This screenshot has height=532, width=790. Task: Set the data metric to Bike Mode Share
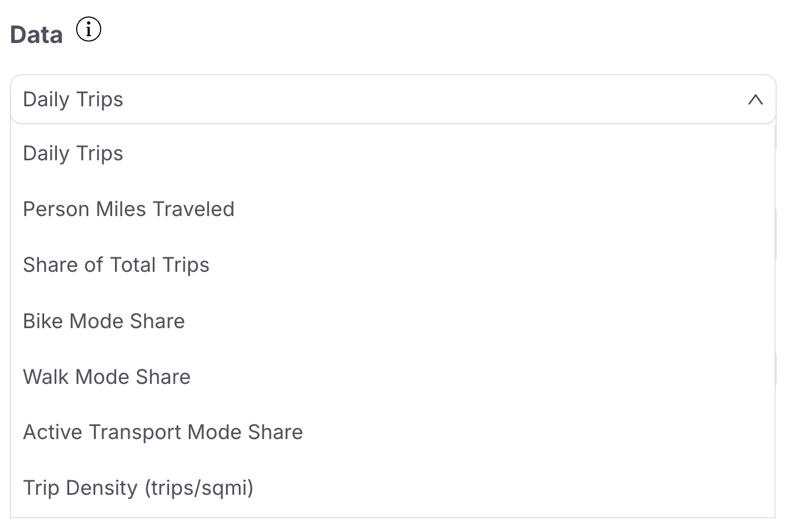(x=103, y=321)
